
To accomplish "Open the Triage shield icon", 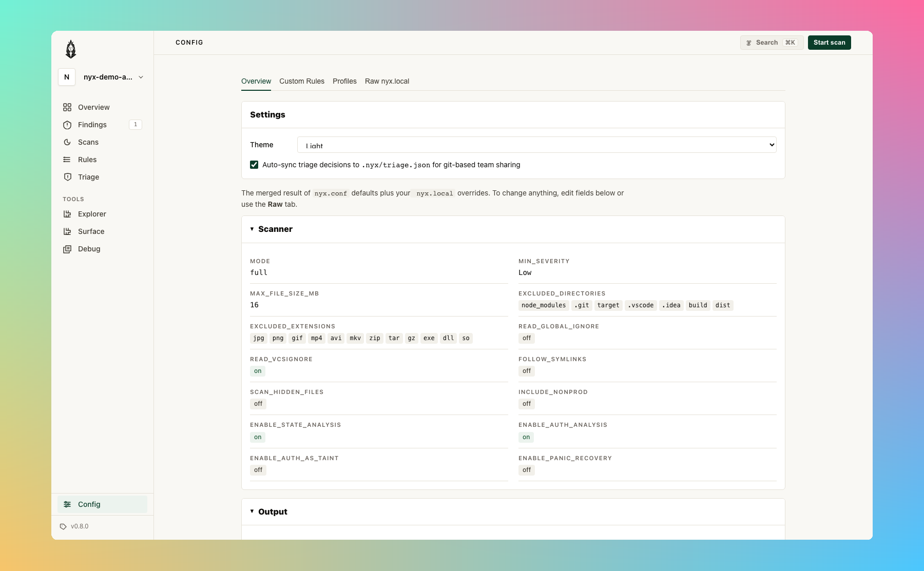I will pos(67,177).
